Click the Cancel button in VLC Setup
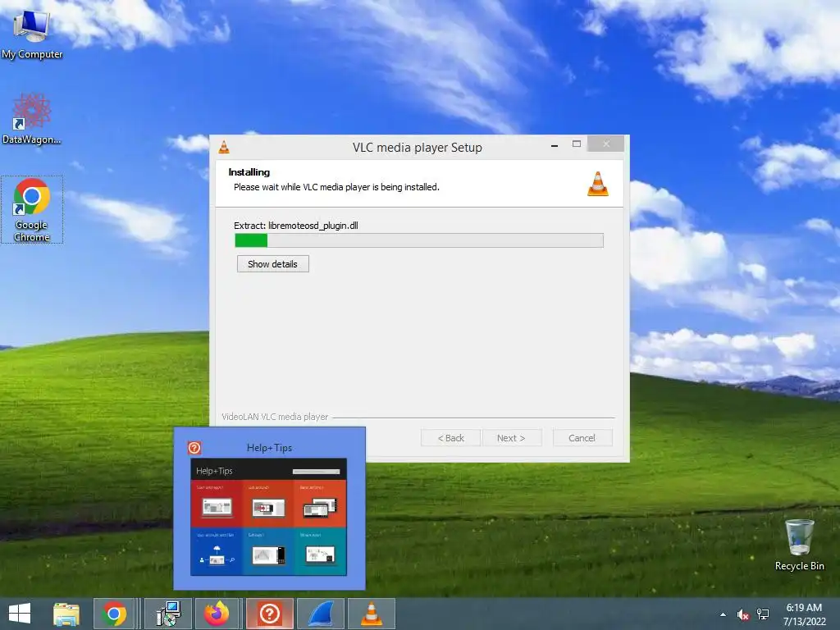840x630 pixels. point(582,438)
